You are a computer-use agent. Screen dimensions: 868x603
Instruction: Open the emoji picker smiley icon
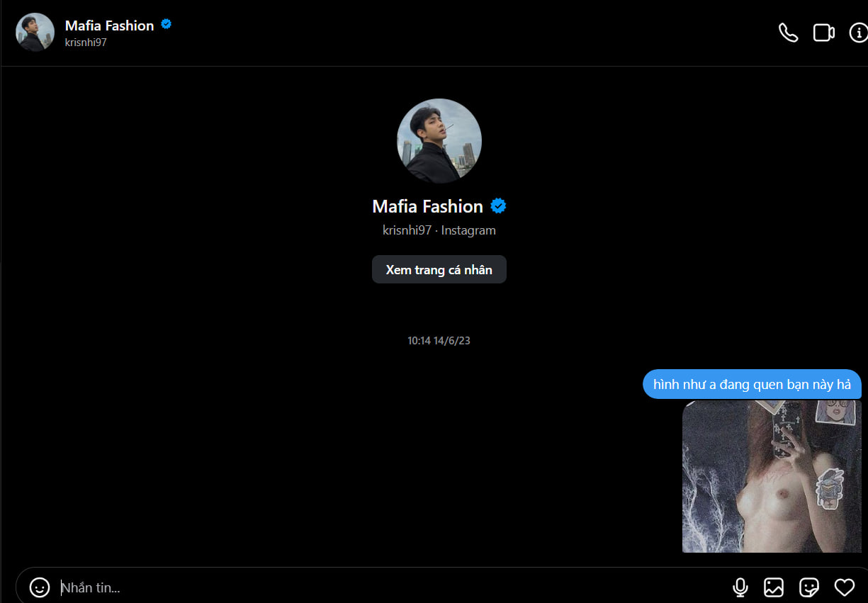point(40,587)
